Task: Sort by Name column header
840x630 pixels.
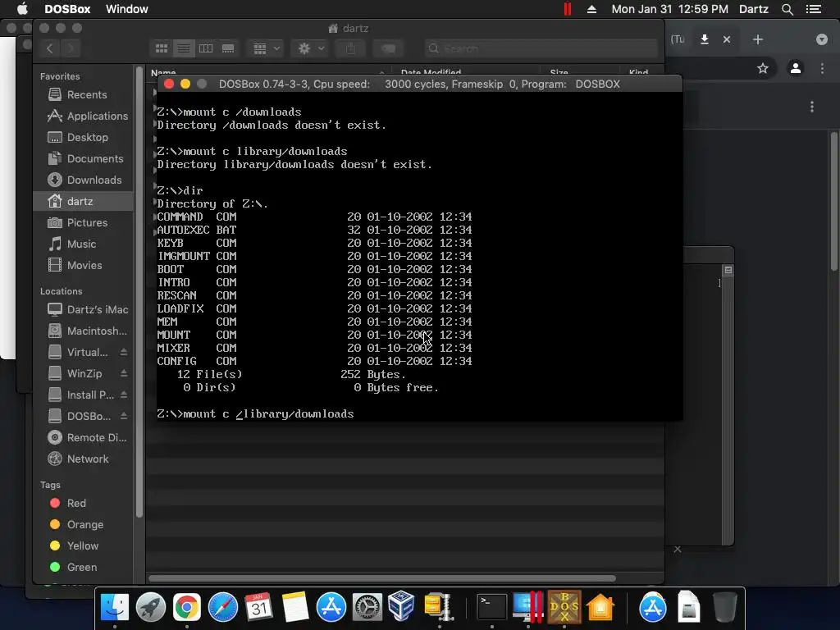Action: click(163, 72)
